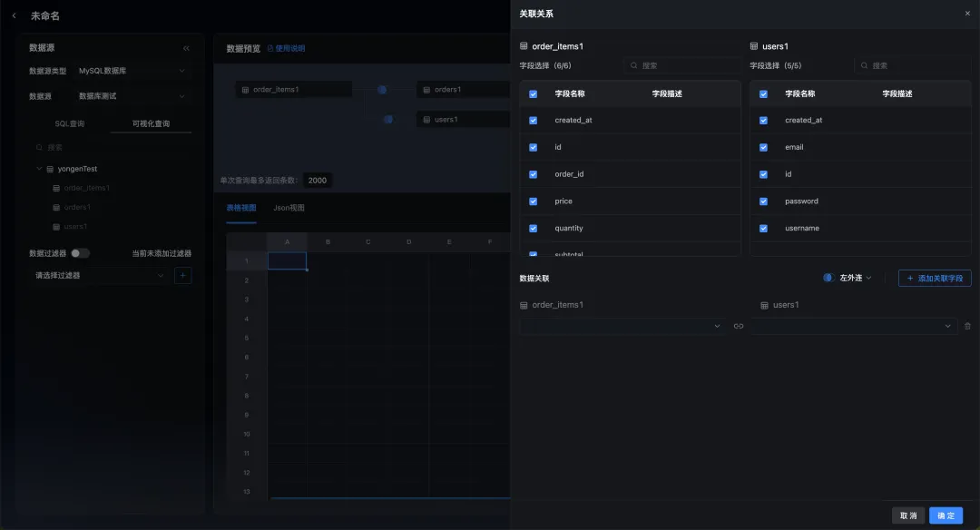The width and height of the screenshot is (980, 530).
Task: Toggle select-all checkbox in order_items1 header
Action: 533,93
